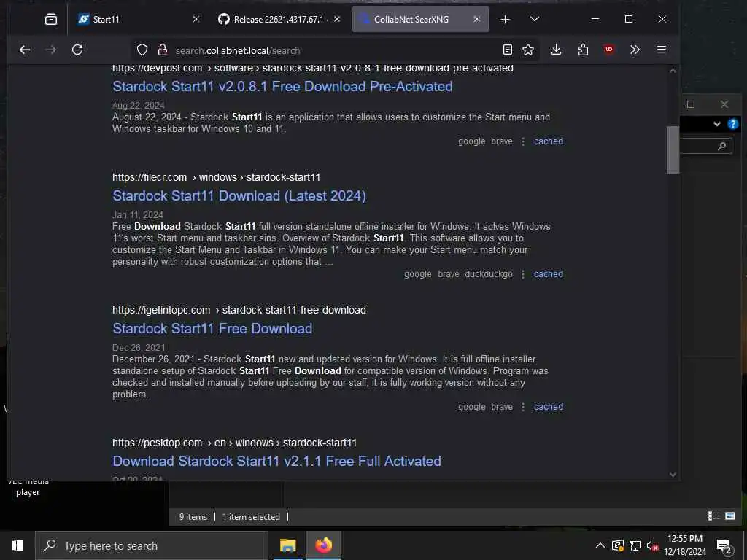Screen dimensions: 747x560
Task: Open tracking protection shield icon
Action: [x=142, y=50]
